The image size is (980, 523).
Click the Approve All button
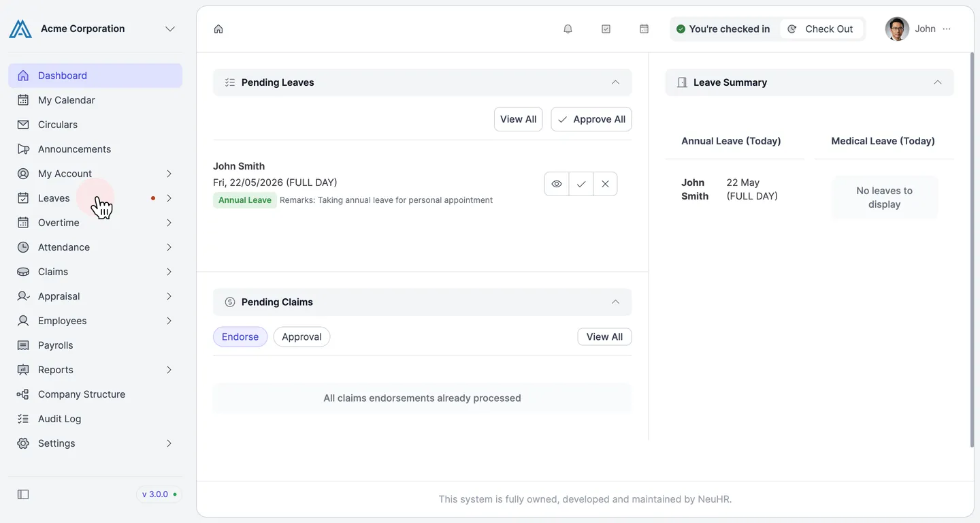[x=591, y=119]
